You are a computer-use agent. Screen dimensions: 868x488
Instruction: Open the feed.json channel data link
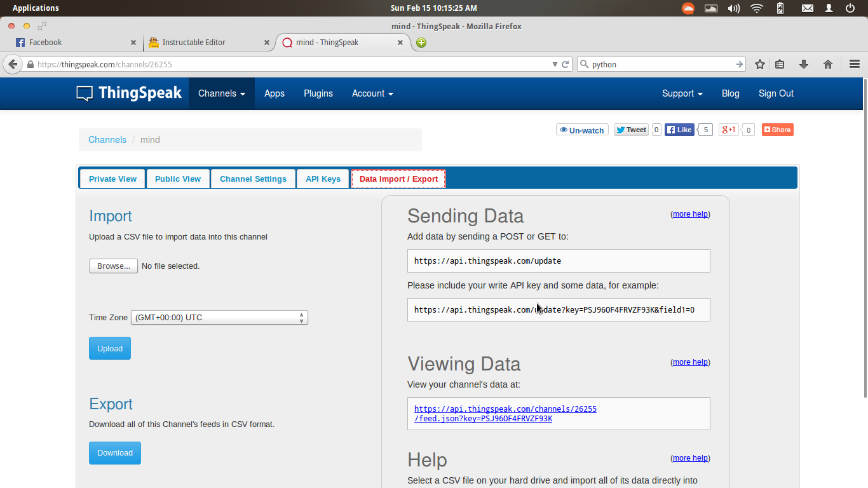click(505, 414)
